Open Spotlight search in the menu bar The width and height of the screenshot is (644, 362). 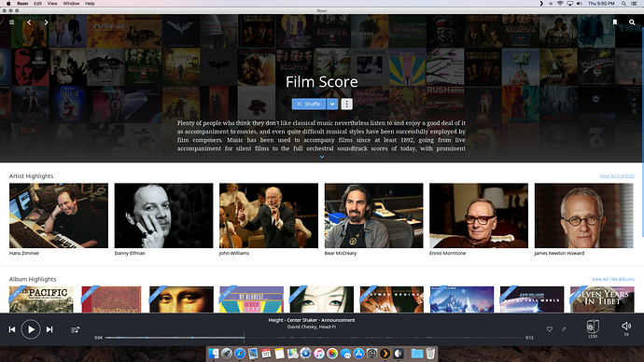[x=623, y=4]
